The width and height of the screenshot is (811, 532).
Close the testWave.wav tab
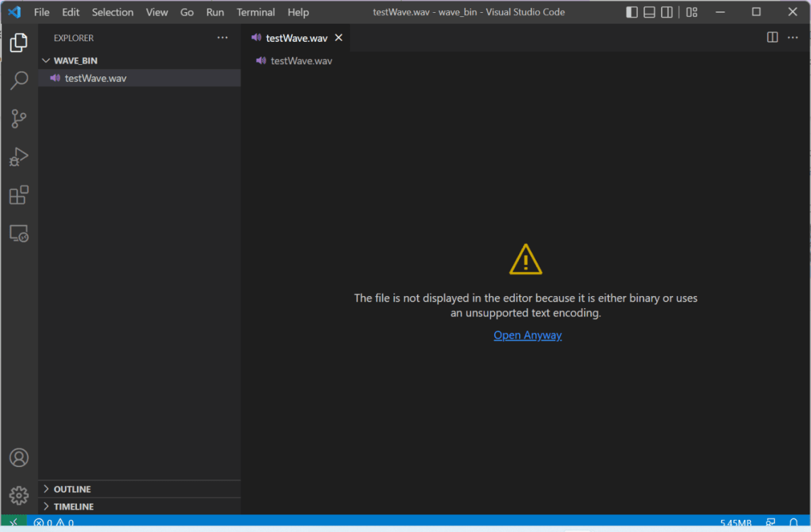[x=339, y=38]
